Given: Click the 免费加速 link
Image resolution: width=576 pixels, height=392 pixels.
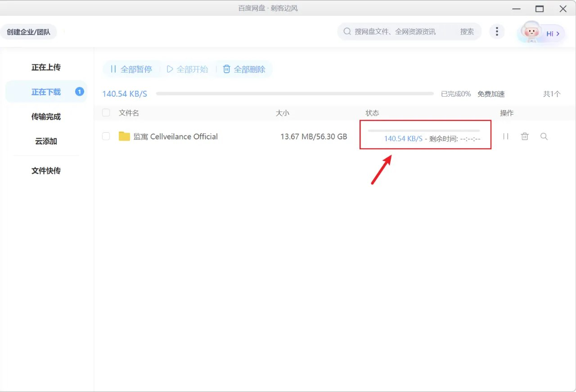Looking at the screenshot, I should (x=491, y=94).
